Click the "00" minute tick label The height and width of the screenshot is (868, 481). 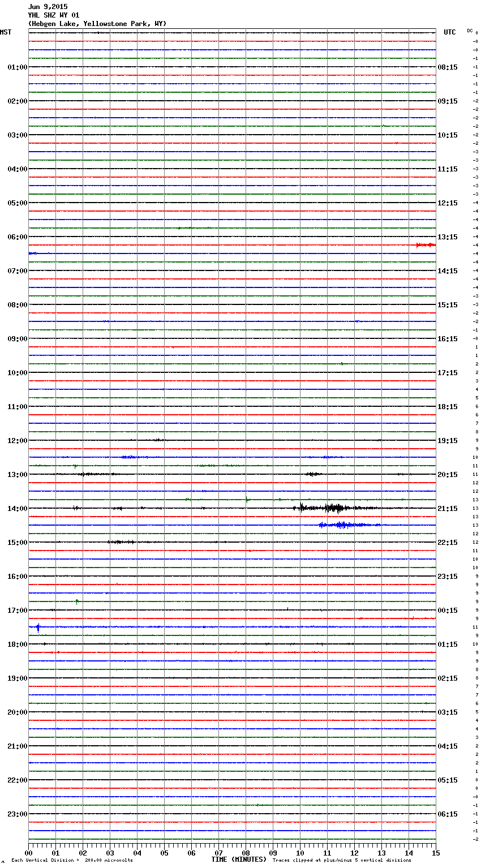[28, 853]
